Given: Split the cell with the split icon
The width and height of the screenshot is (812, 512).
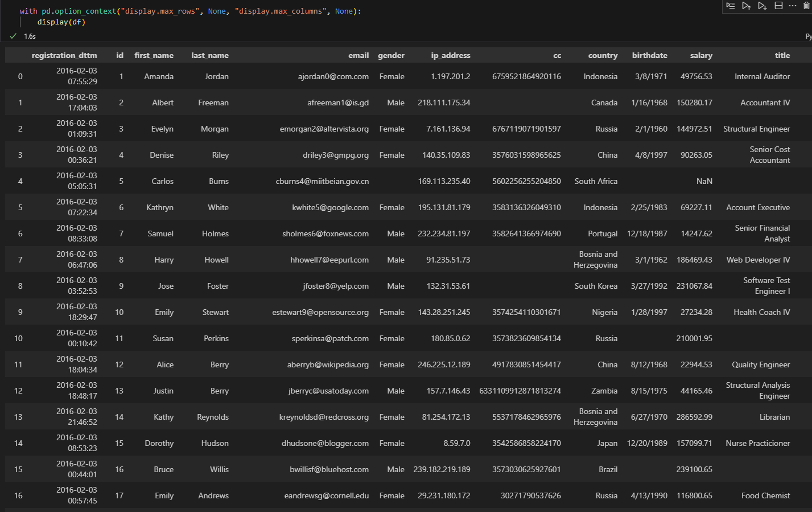Looking at the screenshot, I should pos(778,6).
